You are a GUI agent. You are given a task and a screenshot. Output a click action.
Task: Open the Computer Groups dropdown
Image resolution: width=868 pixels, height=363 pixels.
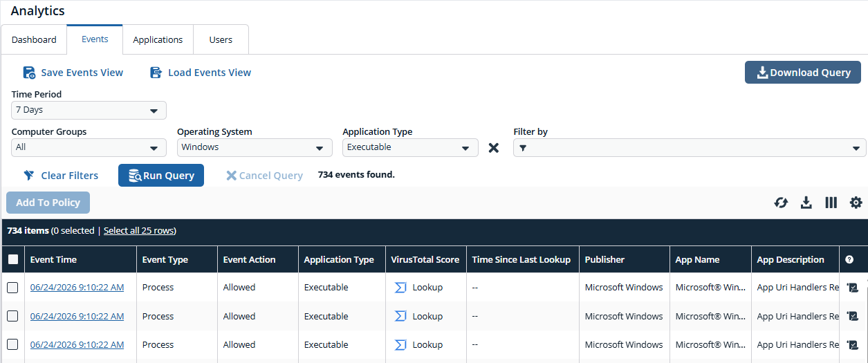tap(89, 147)
